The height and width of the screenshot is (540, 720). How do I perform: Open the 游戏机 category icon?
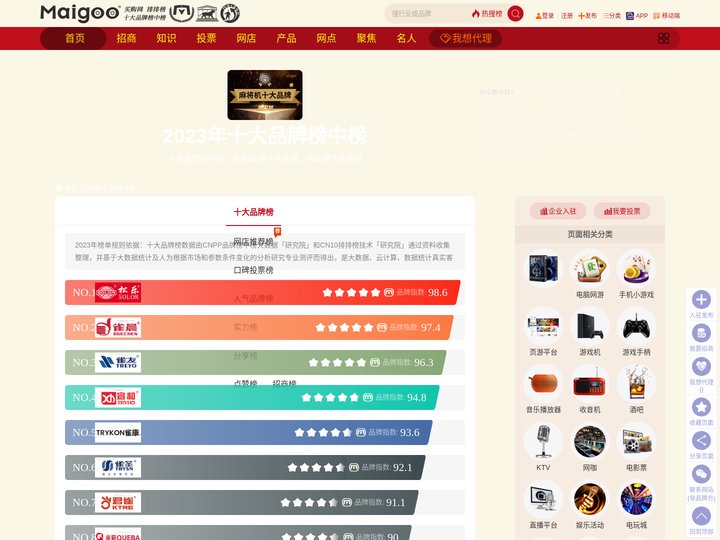590,326
